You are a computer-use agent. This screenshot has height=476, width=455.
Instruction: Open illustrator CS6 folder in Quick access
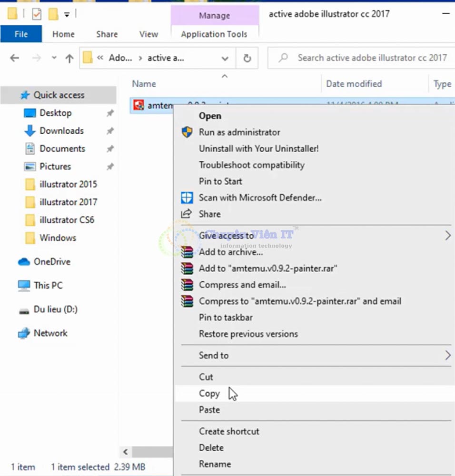click(x=67, y=220)
